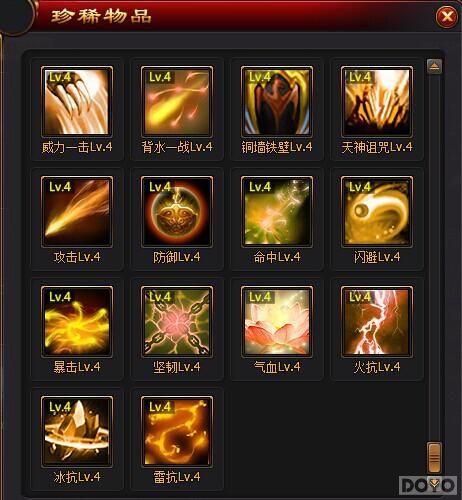Choose the 铜墙铁壁Lv.4 shield icon
The width and height of the screenshot is (462, 500).
pos(277,102)
